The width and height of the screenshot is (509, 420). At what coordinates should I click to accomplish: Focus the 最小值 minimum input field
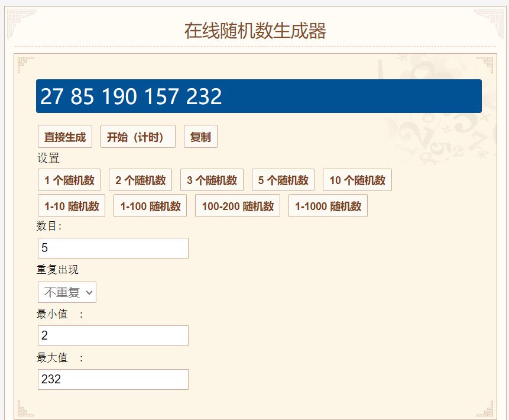[113, 335]
